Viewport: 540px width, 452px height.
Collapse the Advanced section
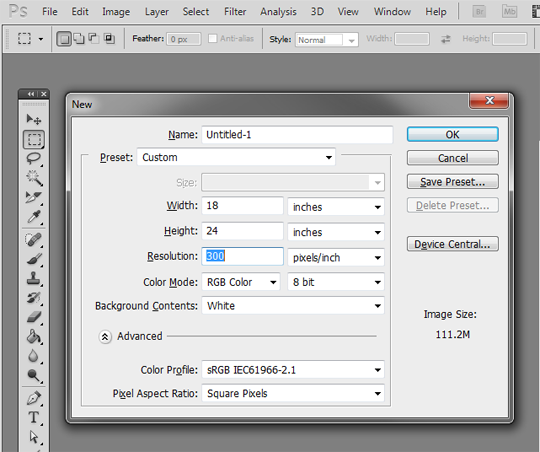coord(105,337)
